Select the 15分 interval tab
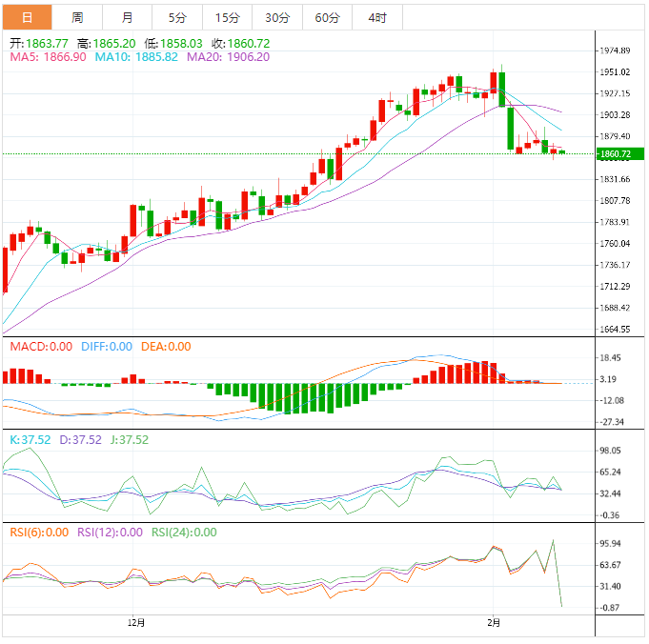The height and width of the screenshot is (644, 649). coord(227,18)
